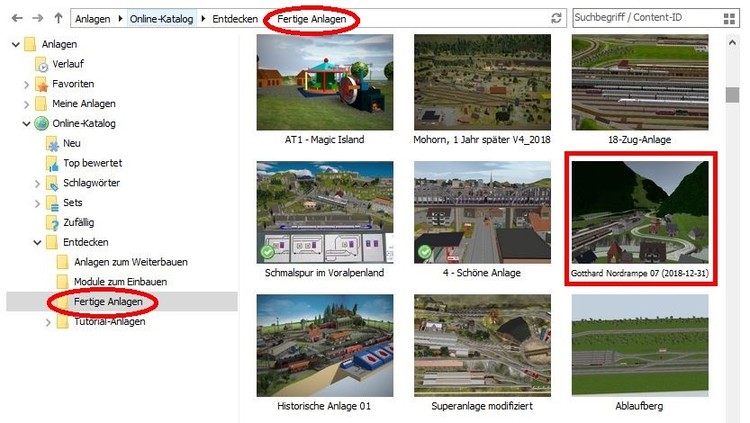The image size is (750, 423).
Task: Open the 4 - Schöne Anlage thumbnail
Action: coord(482,212)
